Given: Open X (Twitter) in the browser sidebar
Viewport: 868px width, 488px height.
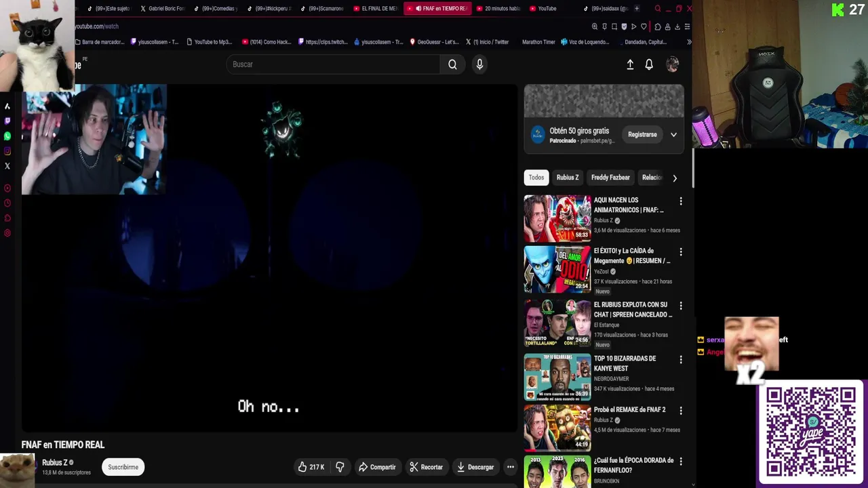Looking at the screenshot, I should click(x=7, y=166).
